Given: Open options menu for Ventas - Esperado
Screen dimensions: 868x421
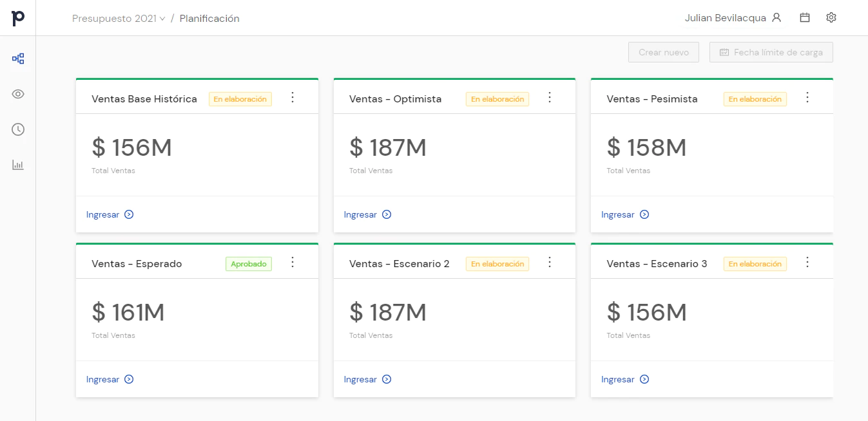Looking at the screenshot, I should click(x=293, y=262).
